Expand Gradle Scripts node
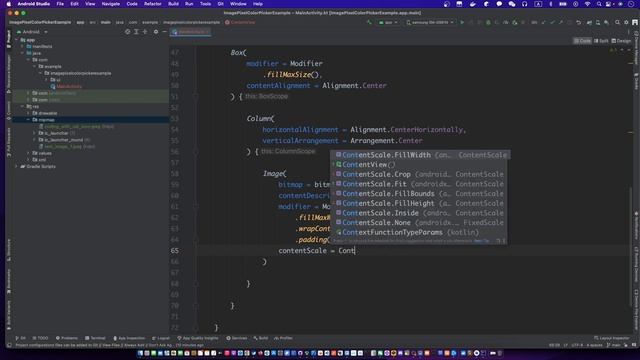Image resolution: width=640 pixels, height=360 pixels. point(17,167)
